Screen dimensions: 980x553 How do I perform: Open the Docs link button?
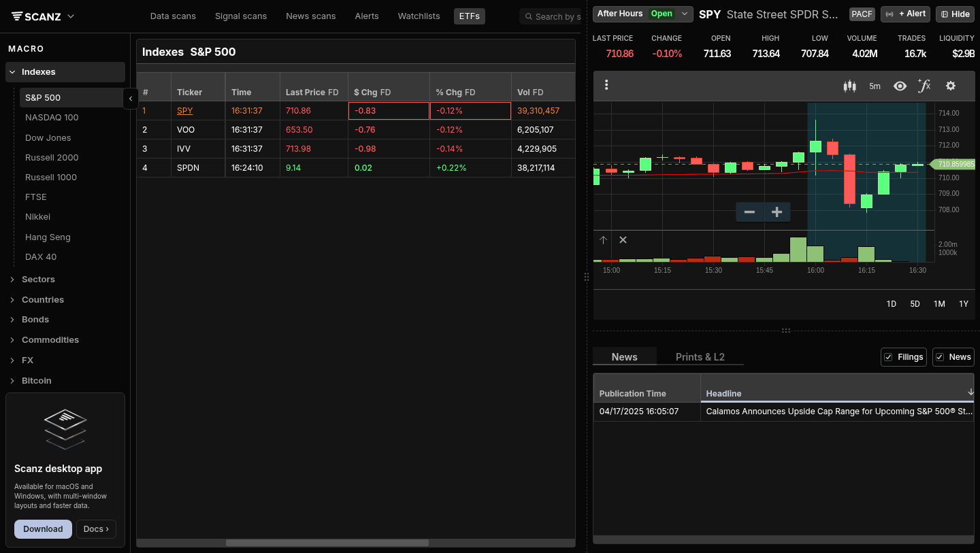coord(96,529)
